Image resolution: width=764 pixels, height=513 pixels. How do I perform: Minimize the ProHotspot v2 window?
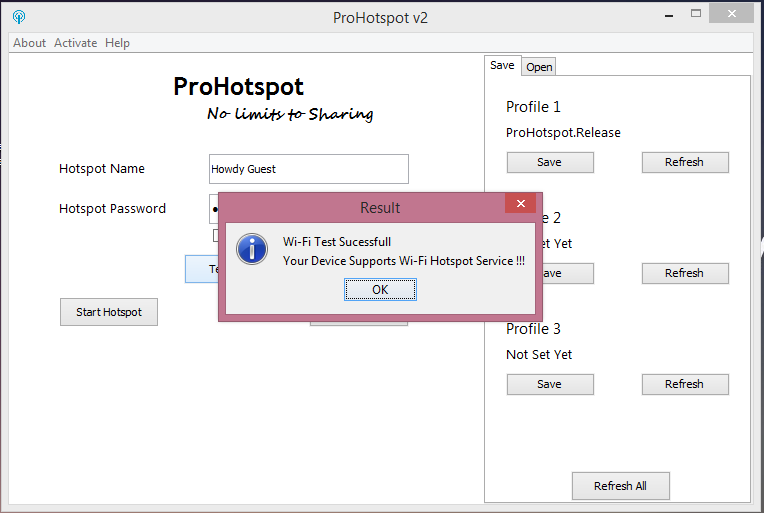[x=669, y=16]
